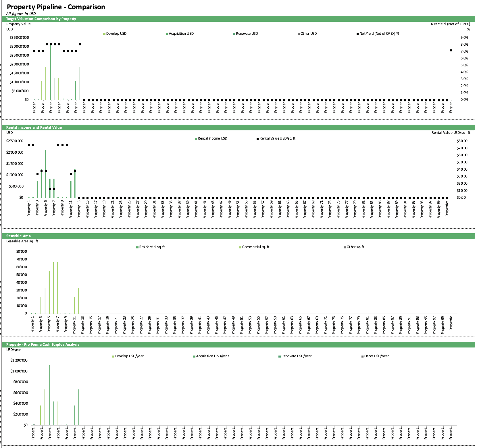Click the $10.00 rental value axis label
The width and height of the screenshot is (477, 448).
(462, 191)
